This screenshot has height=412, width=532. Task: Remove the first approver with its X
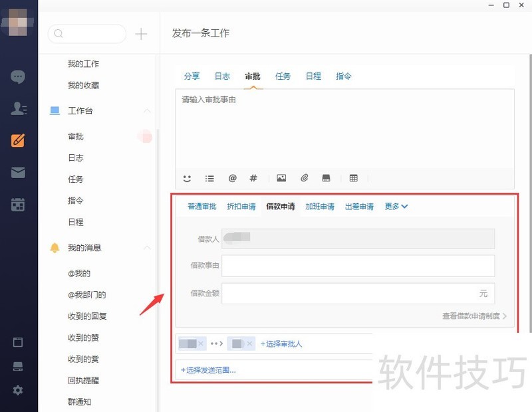tap(201, 344)
